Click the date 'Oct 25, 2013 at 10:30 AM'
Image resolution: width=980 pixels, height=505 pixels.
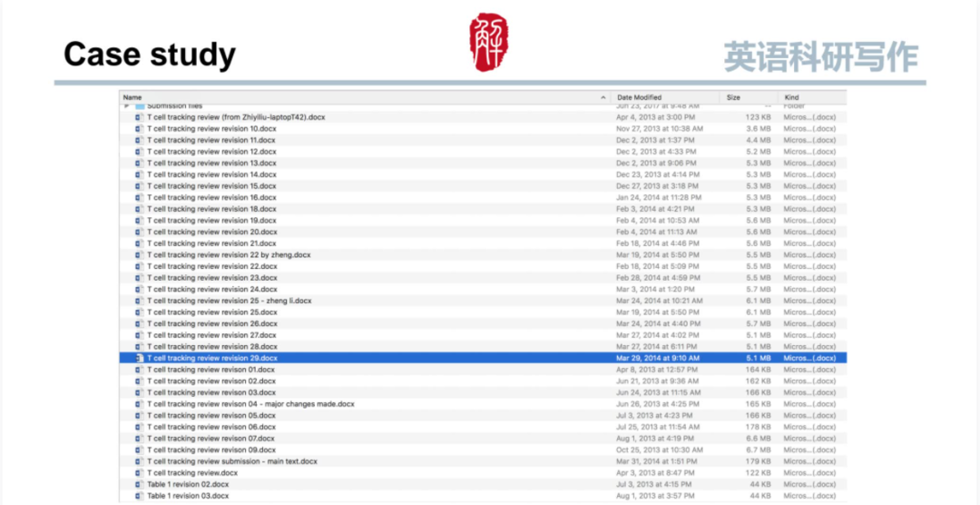pos(660,450)
